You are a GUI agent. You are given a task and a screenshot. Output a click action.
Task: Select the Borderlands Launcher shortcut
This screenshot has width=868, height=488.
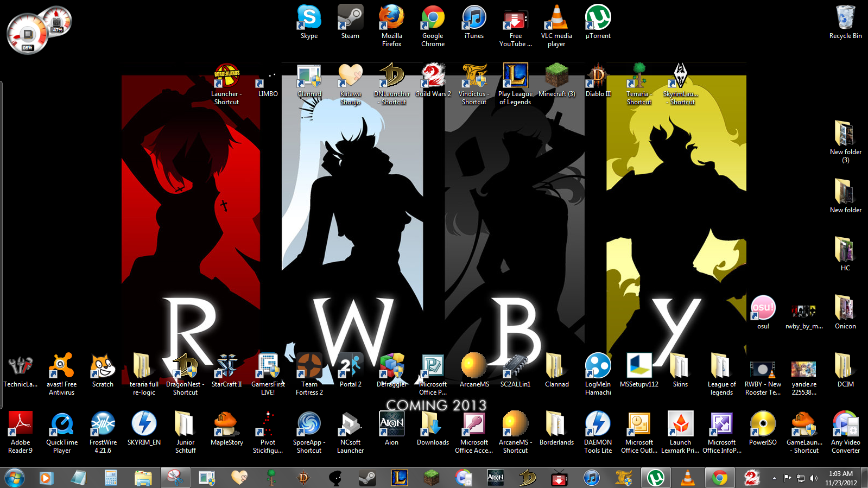coord(226,84)
